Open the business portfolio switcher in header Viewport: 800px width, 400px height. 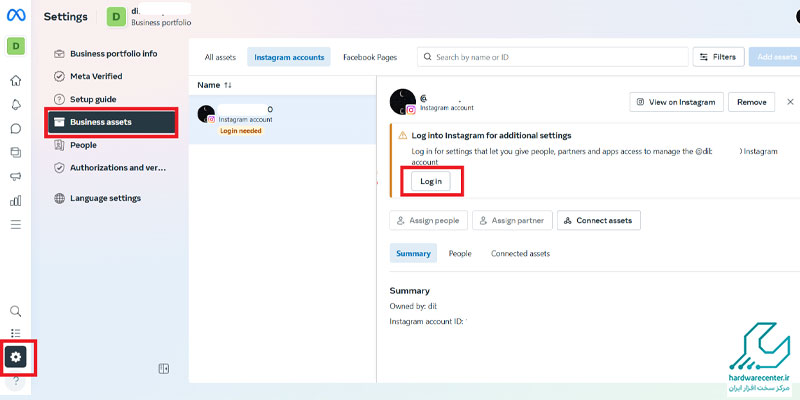click(149, 16)
